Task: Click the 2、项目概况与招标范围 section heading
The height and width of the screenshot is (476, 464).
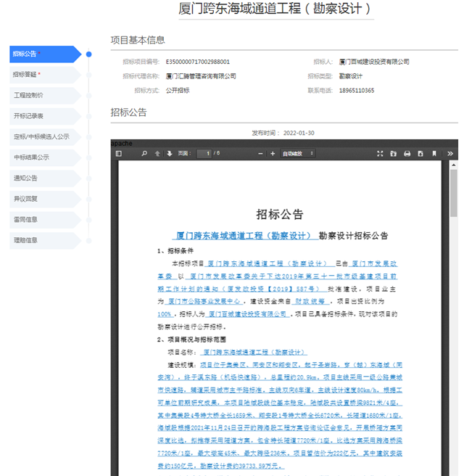Action: (191, 340)
